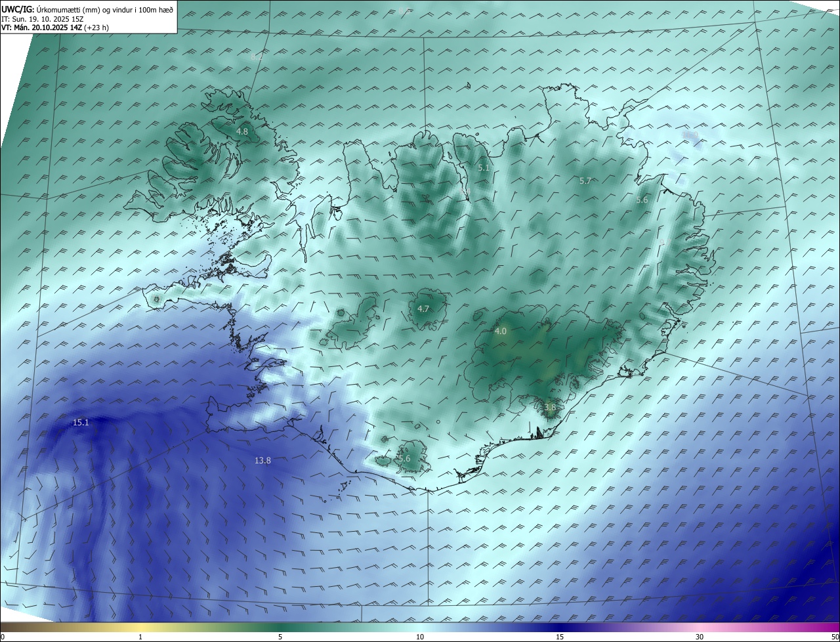Image resolution: width=840 pixels, height=642 pixels.
Task: Click the '10' tick on the color scale
Action: point(420,637)
